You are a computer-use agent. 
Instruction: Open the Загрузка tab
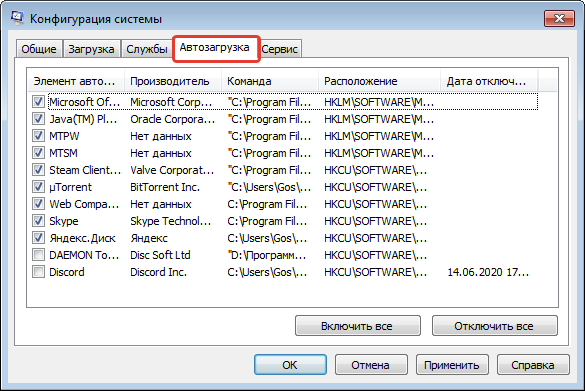[x=91, y=49]
